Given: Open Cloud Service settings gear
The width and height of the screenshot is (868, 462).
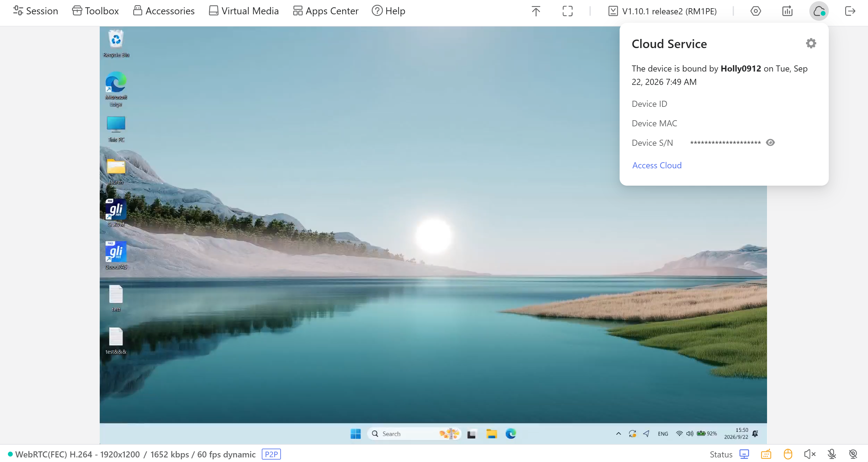Looking at the screenshot, I should [811, 43].
